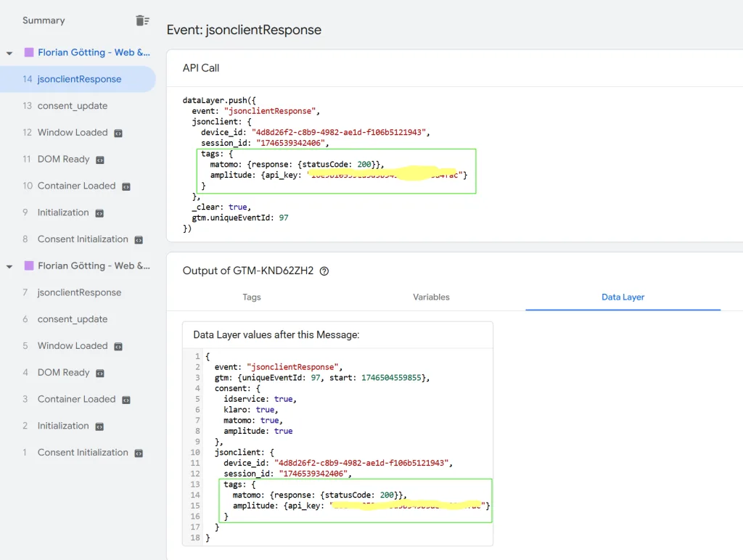Click code icon next to event 5 Window Loaded
This screenshot has height=560, width=743.
(x=118, y=346)
